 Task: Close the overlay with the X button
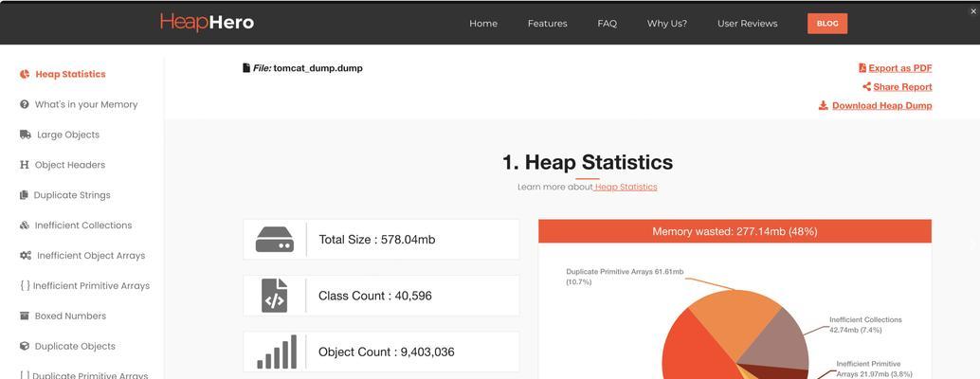pyautogui.click(x=973, y=10)
